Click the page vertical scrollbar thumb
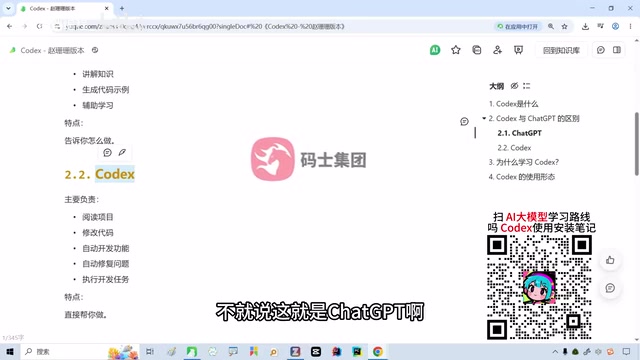Viewport: 640px width, 360px height. click(x=637, y=144)
